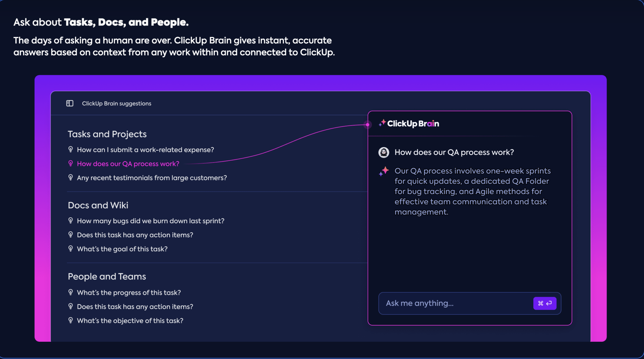This screenshot has height=359, width=644.
Task: Click the lightbulb icon beside the task objective question
Action: 71,320
